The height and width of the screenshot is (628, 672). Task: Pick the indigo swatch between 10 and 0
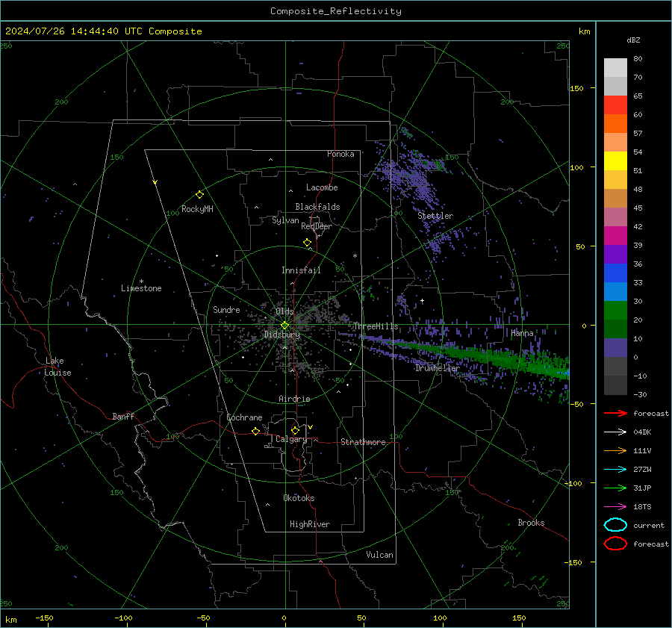click(615, 347)
